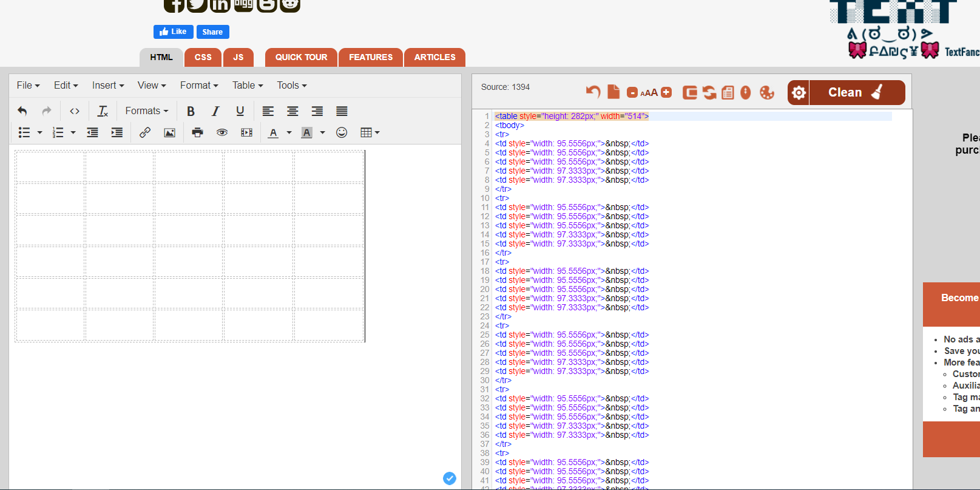The image size is (980, 490).
Task: Justify text alignment
Action: 342,111
